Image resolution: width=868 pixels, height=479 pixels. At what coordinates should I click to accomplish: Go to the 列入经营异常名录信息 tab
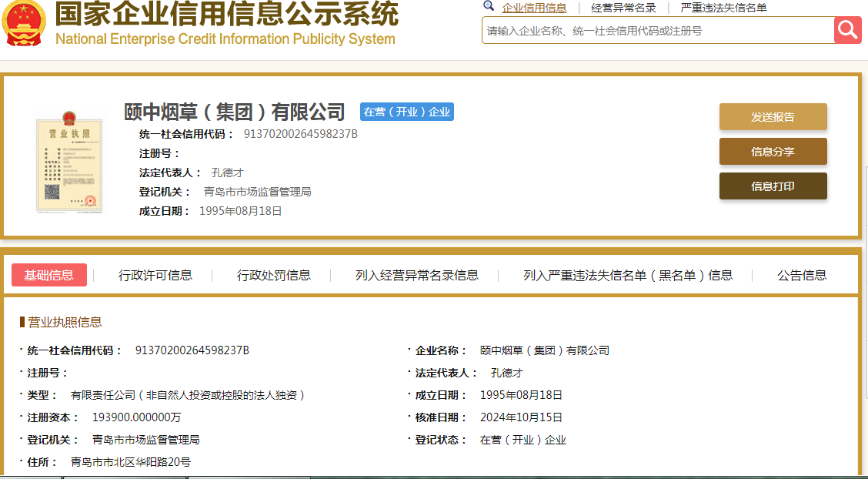[416, 275]
